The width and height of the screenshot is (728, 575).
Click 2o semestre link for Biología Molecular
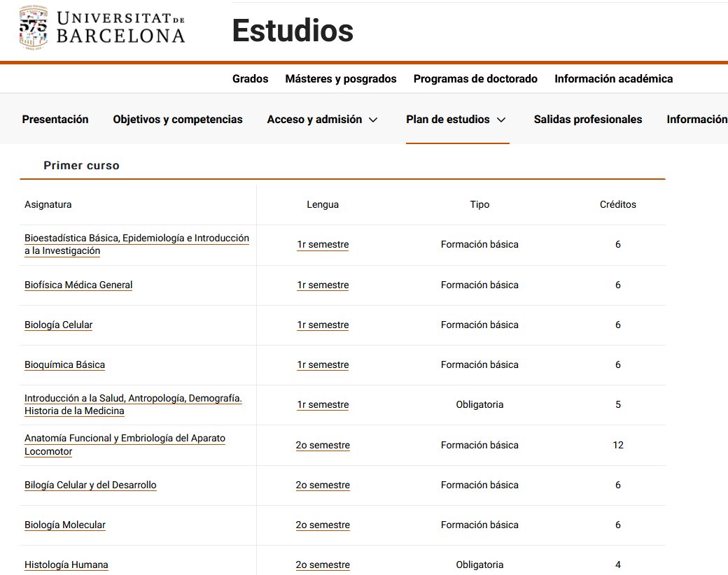323,525
